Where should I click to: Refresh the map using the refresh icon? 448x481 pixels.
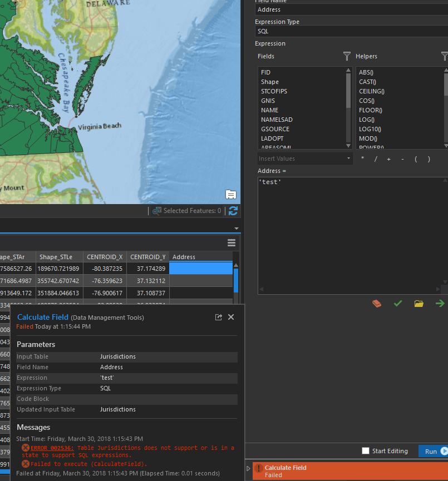click(x=233, y=211)
